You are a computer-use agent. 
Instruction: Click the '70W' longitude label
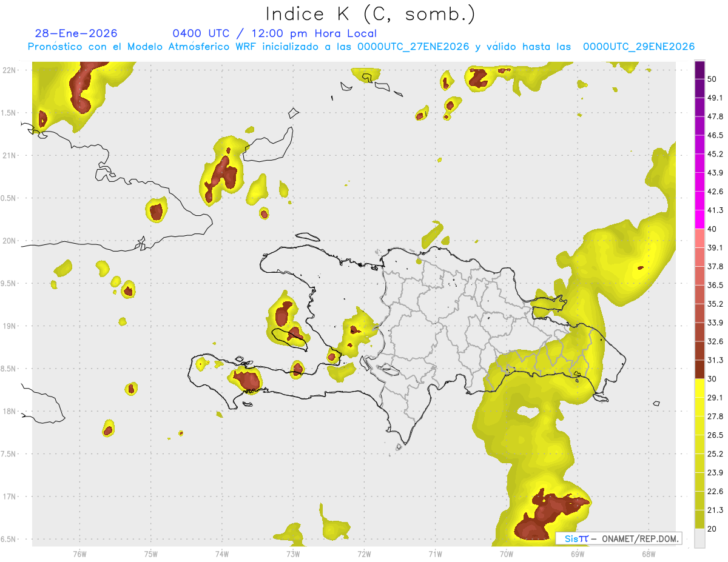[x=507, y=554]
